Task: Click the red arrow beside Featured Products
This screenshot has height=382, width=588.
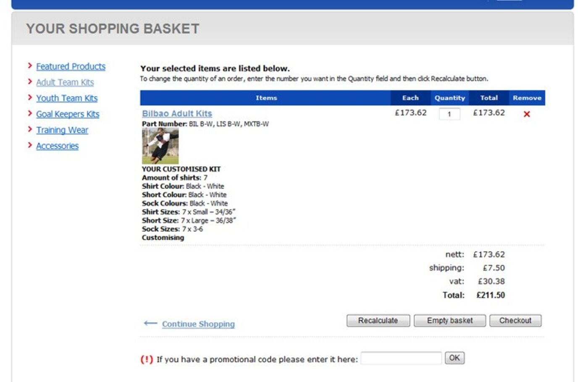Action: (29, 65)
